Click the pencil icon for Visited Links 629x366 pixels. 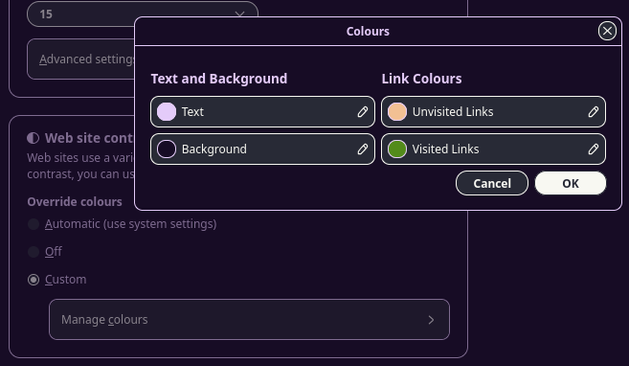(593, 149)
